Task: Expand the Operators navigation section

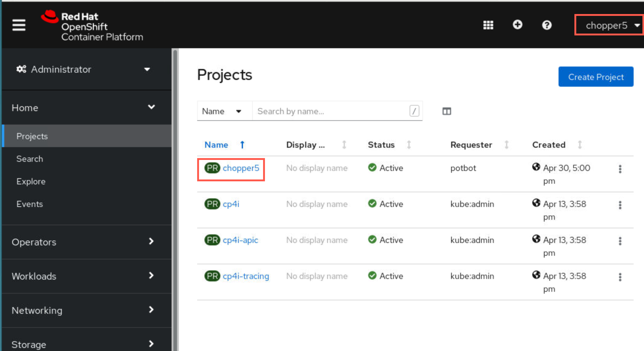Action: [x=86, y=242]
